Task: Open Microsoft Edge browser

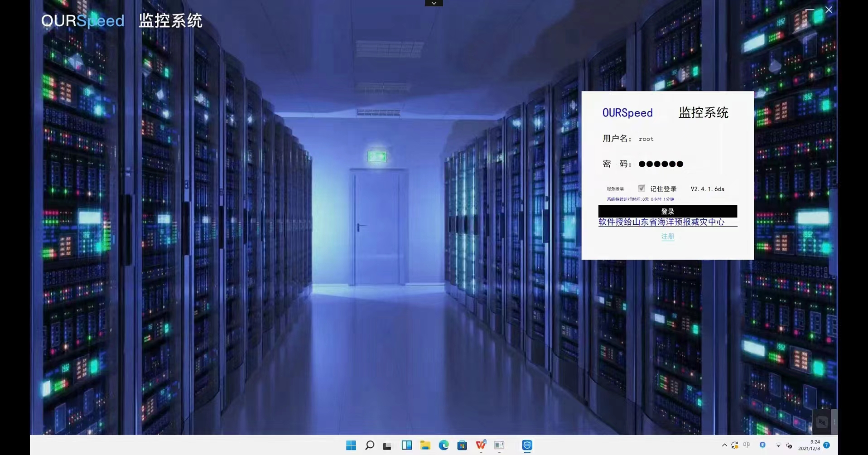Action: click(x=444, y=445)
